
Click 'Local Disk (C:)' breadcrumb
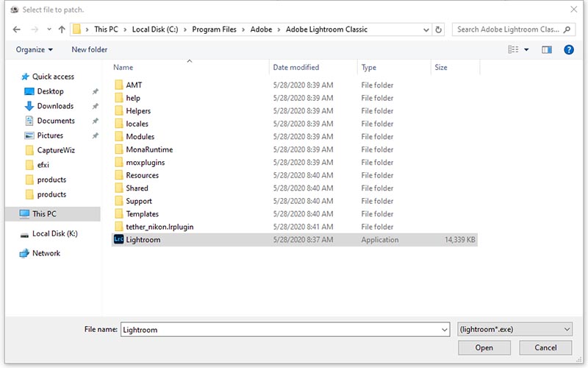click(x=155, y=29)
